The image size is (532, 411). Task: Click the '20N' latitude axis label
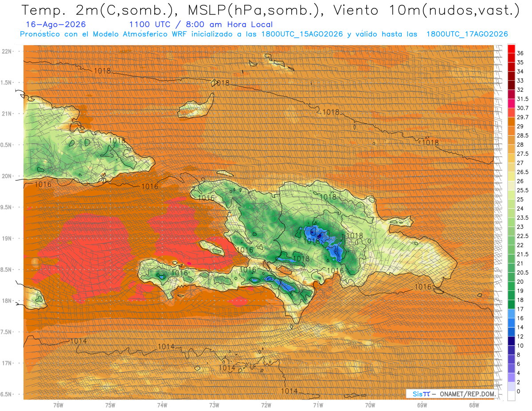[x=8, y=176]
